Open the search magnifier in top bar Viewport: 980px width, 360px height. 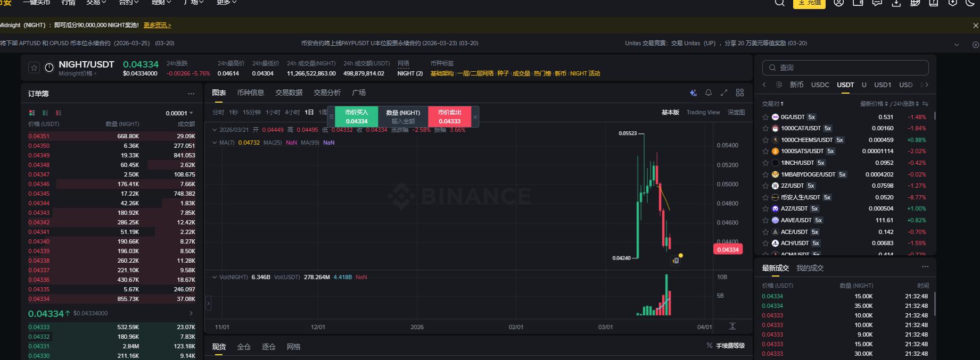coord(779,3)
